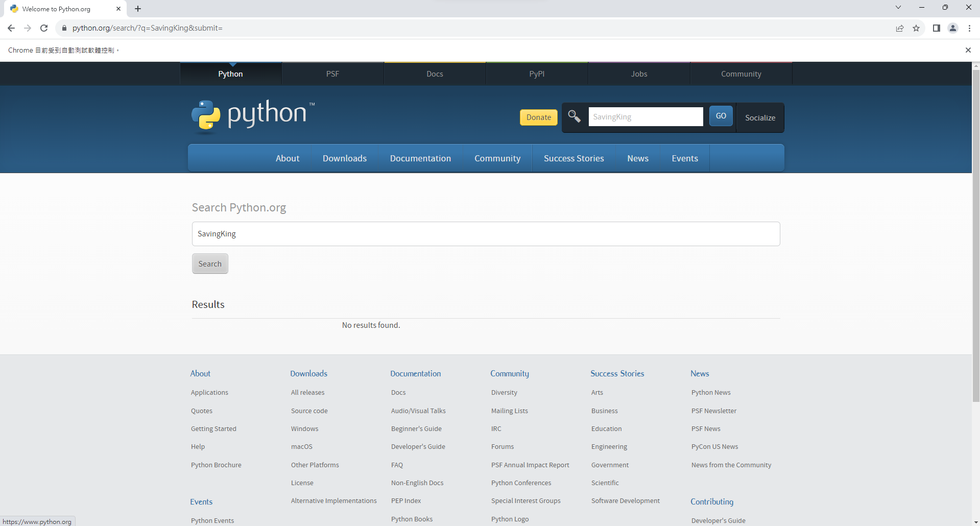Switch to the PyPI top tab
The height and width of the screenshot is (526, 980).
tap(537, 74)
